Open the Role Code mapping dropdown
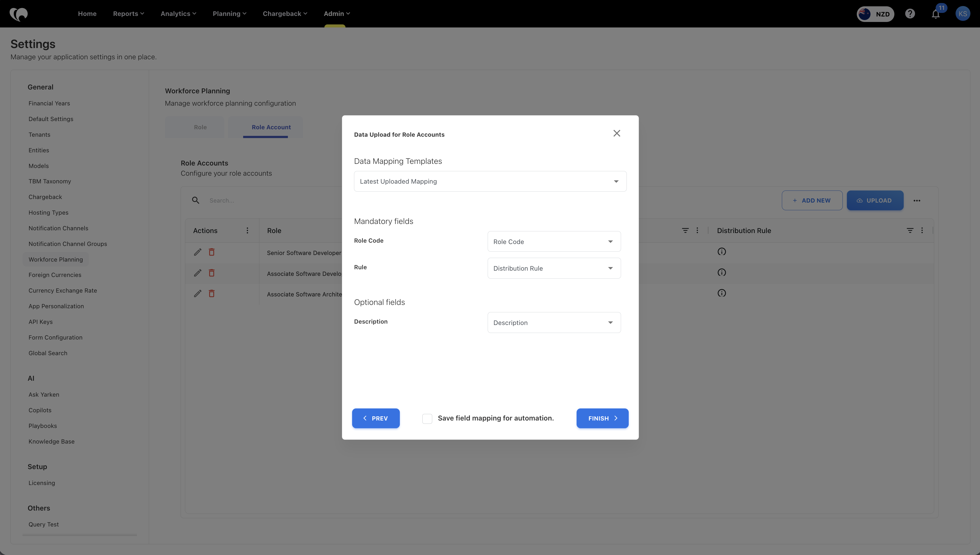Screen dimensions: 980x555 pyautogui.click(x=554, y=242)
